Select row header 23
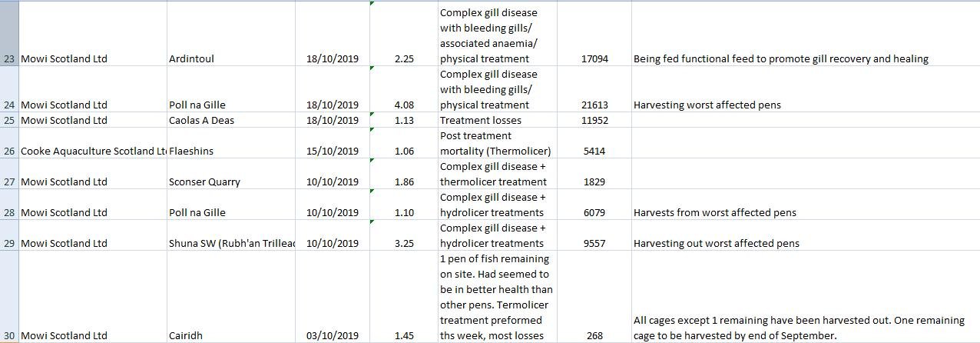 [x=9, y=58]
